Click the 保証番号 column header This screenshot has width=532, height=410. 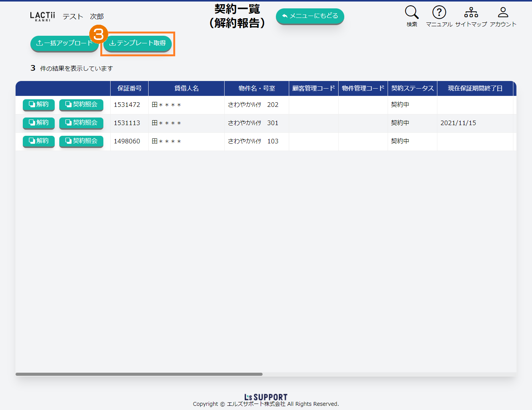point(129,88)
